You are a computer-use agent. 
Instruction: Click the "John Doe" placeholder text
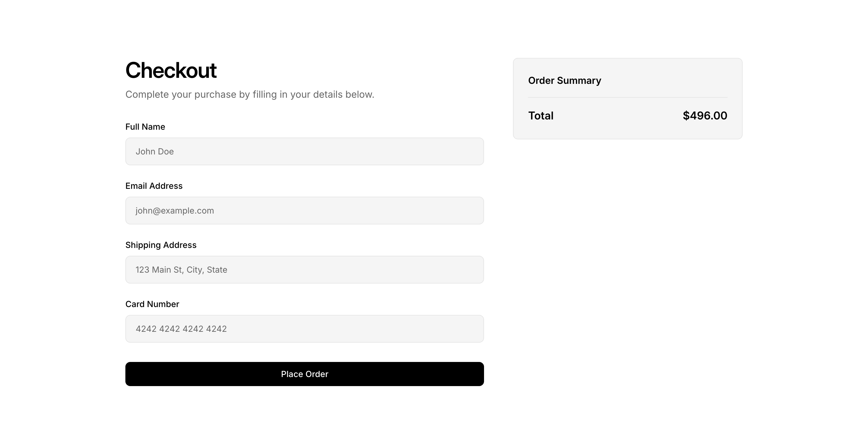click(155, 151)
